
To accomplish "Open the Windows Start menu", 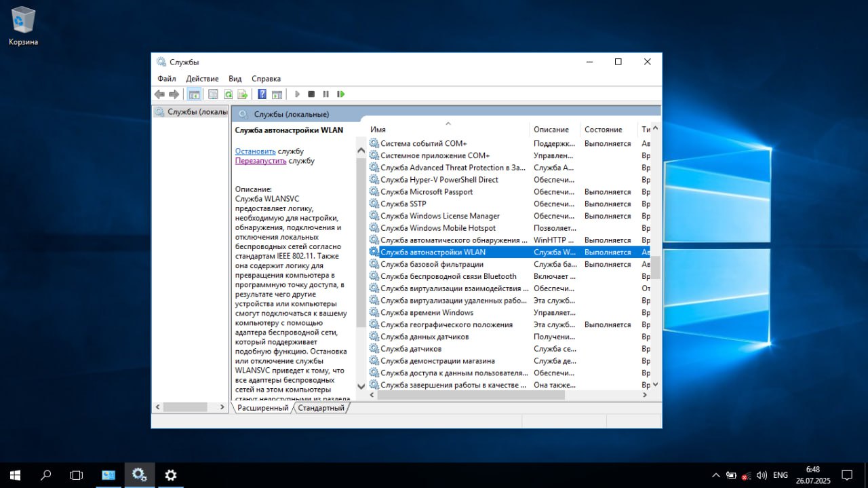I will pyautogui.click(x=15, y=475).
